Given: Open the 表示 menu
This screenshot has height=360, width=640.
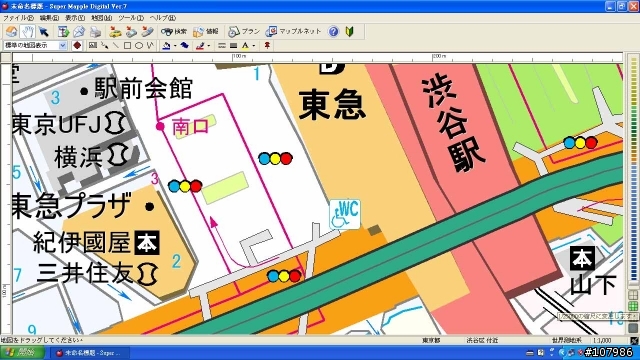Looking at the screenshot, I should coord(75,18).
